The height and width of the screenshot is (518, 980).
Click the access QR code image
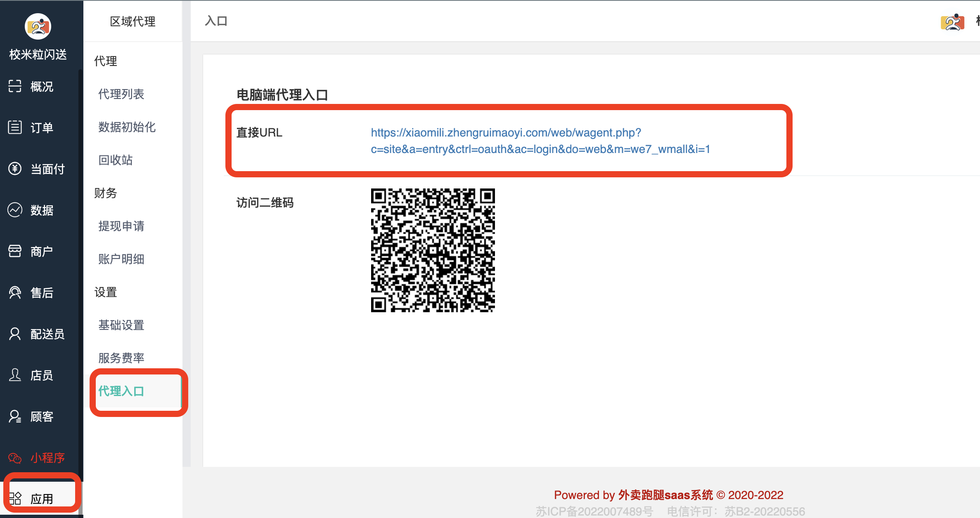coord(433,250)
